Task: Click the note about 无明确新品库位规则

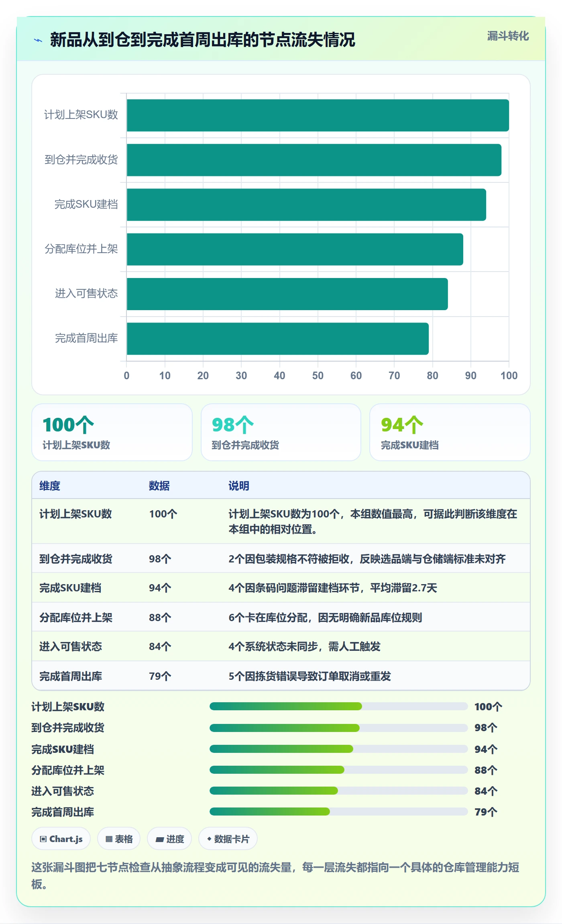Action: click(325, 617)
